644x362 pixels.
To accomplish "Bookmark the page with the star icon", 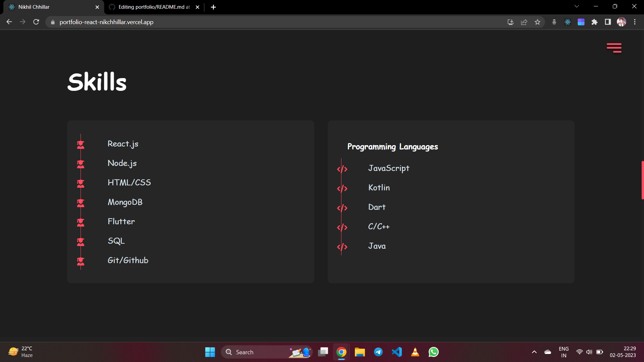I will [538, 22].
